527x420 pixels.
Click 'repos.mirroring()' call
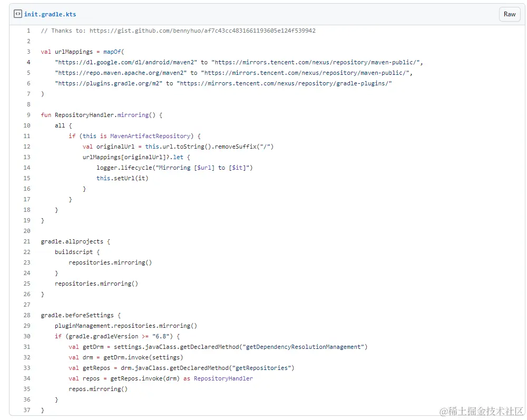98,389
